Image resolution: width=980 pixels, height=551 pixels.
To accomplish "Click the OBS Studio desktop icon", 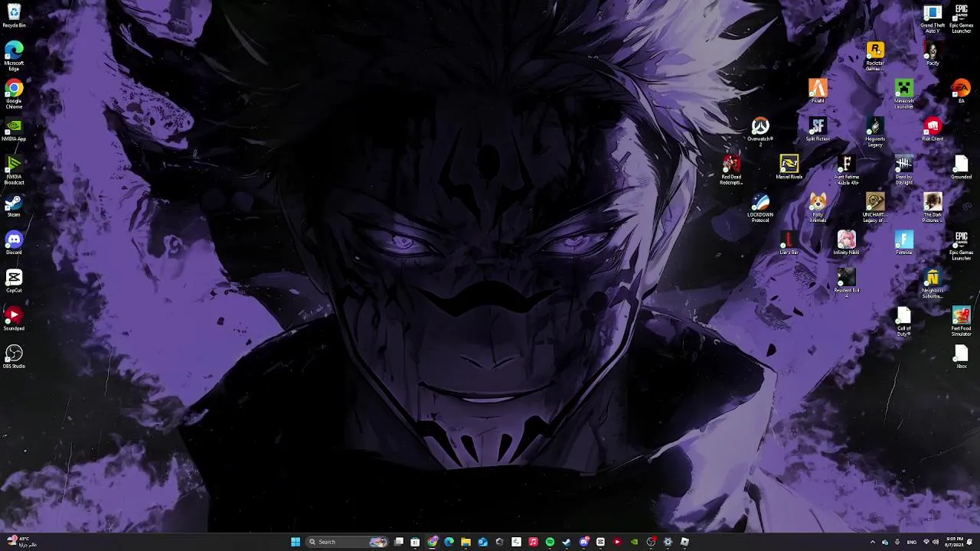I will pos(14,357).
